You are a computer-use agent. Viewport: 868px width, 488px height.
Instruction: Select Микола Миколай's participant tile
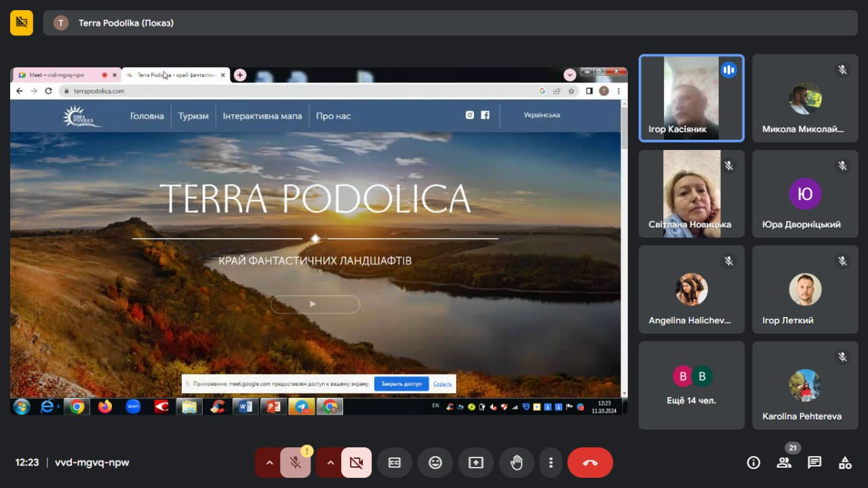pos(805,98)
